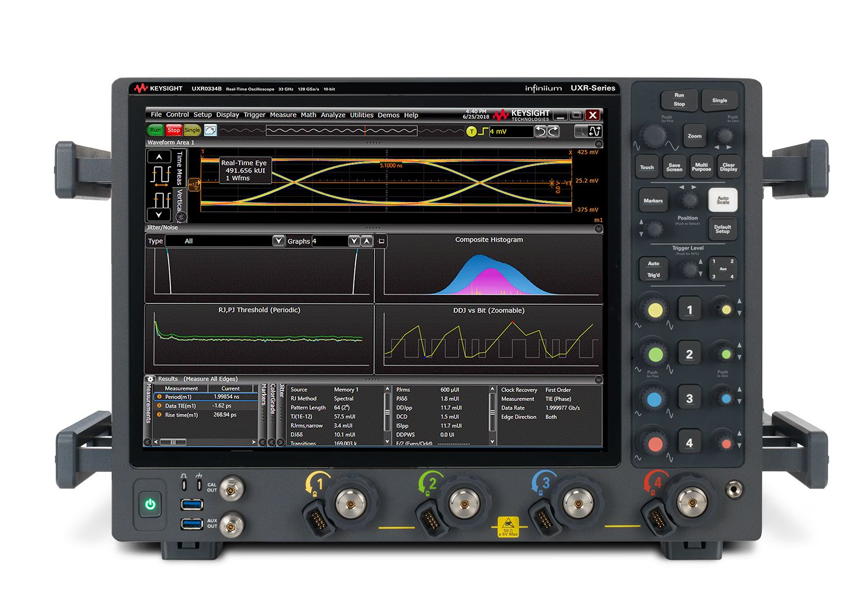Screen dimensions: 868x607
Task: Click the redo arrow icon in toolbar
Action: [x=553, y=131]
